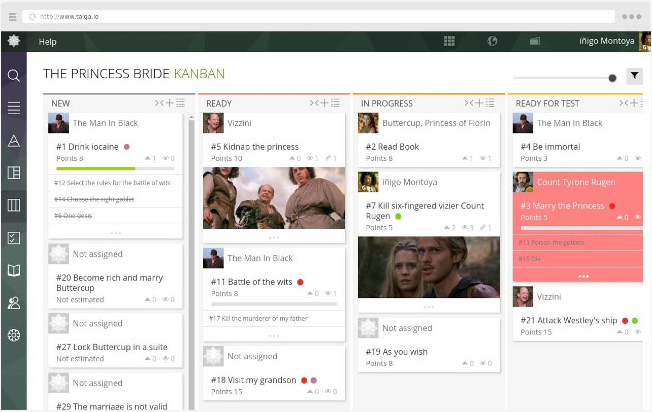
Task: Click the filter funnel icon
Action: pos(634,76)
